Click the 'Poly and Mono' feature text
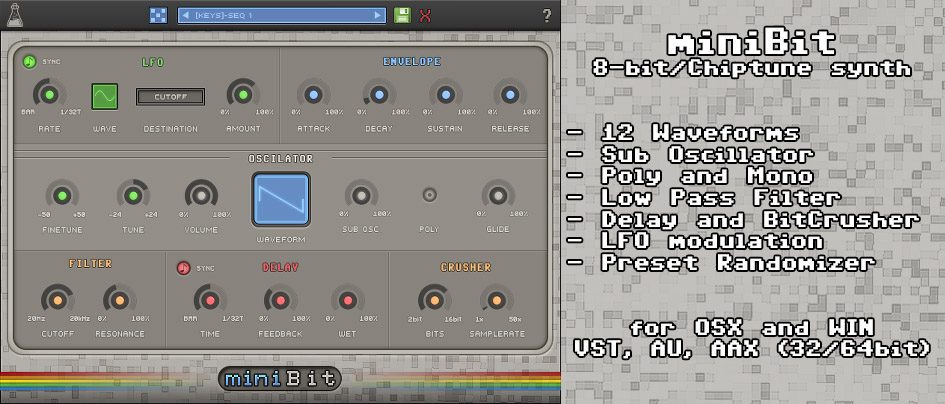945x404 pixels. click(x=707, y=177)
